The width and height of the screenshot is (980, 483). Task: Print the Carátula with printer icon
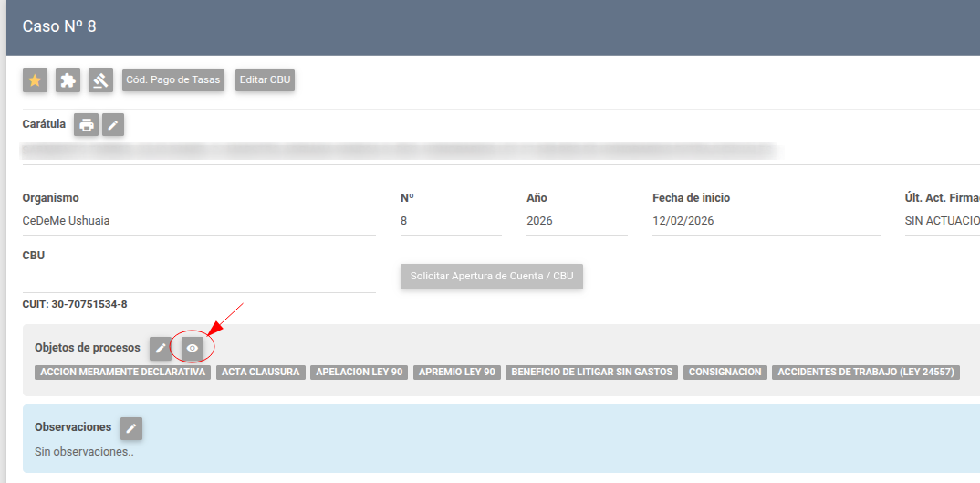tap(86, 125)
